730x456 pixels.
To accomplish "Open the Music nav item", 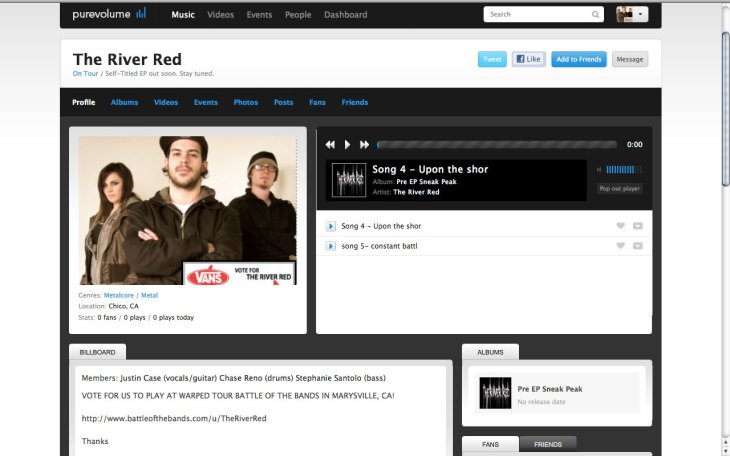I will pyautogui.click(x=183, y=15).
